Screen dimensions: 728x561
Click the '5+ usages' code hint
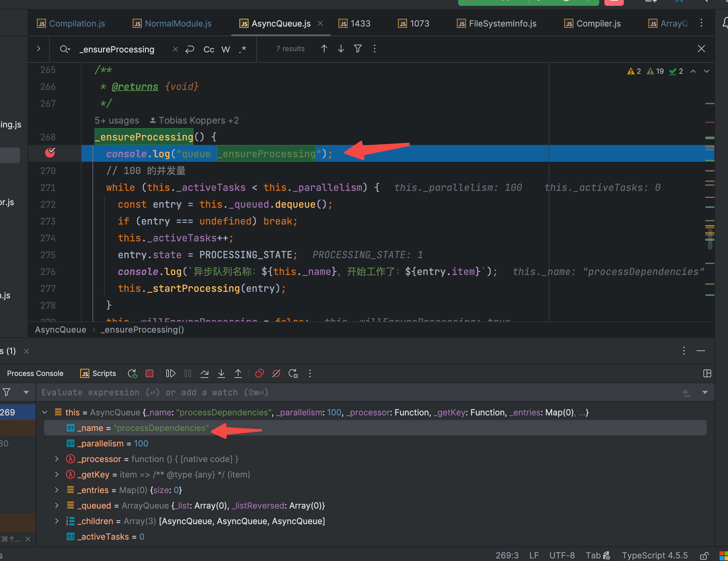(117, 120)
